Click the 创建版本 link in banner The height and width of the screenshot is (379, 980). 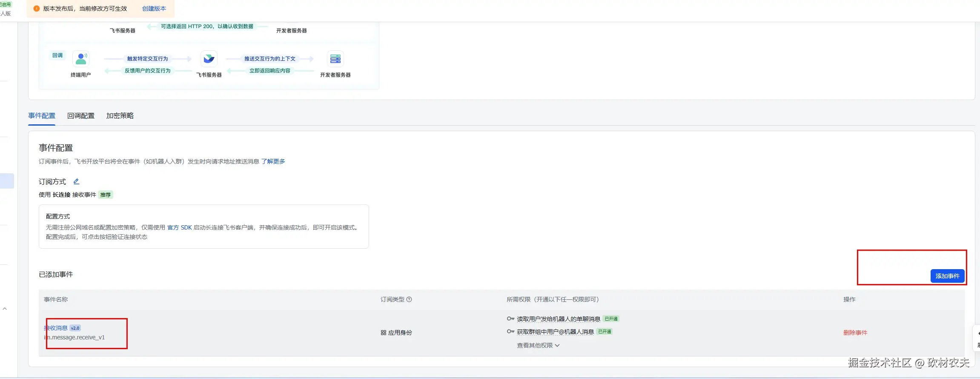tap(154, 9)
